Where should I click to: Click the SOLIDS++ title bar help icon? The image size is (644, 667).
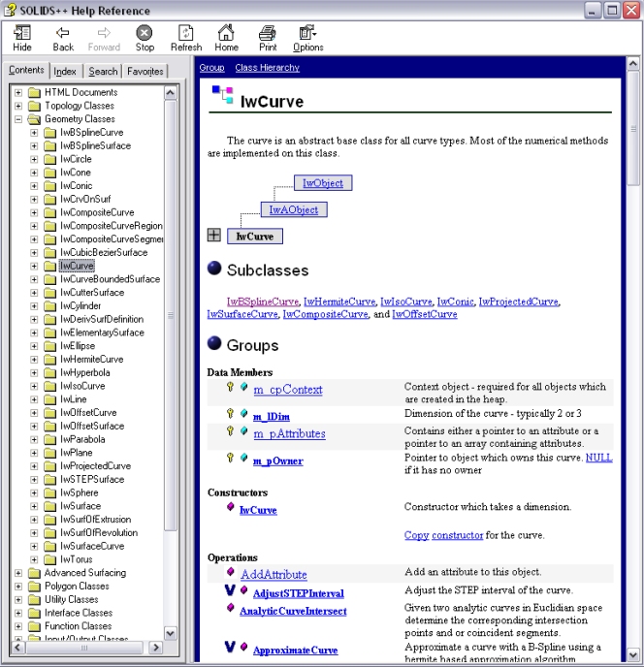click(11, 10)
